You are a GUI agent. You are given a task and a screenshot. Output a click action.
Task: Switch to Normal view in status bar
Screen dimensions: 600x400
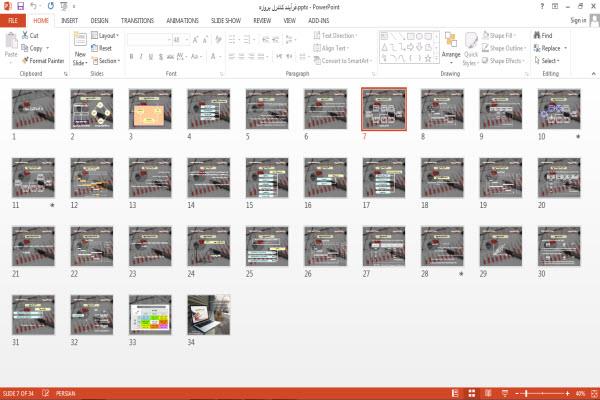pyautogui.click(x=455, y=393)
